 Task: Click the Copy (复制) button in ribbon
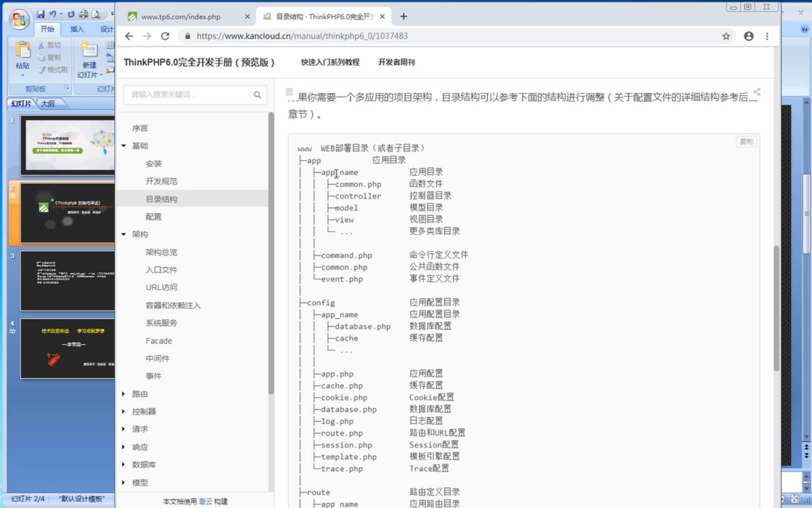coord(50,57)
